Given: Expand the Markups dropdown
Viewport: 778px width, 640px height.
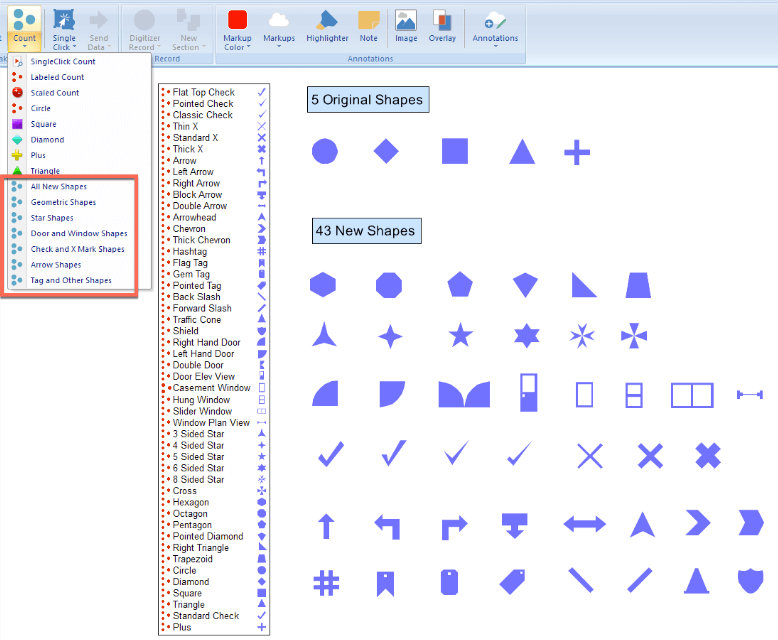Looking at the screenshot, I should click(279, 28).
